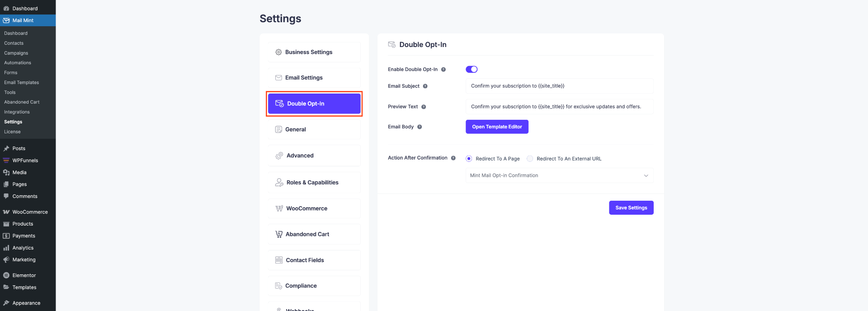Click the Roles & Capabilities user icon
The height and width of the screenshot is (311, 868).
[x=279, y=183]
